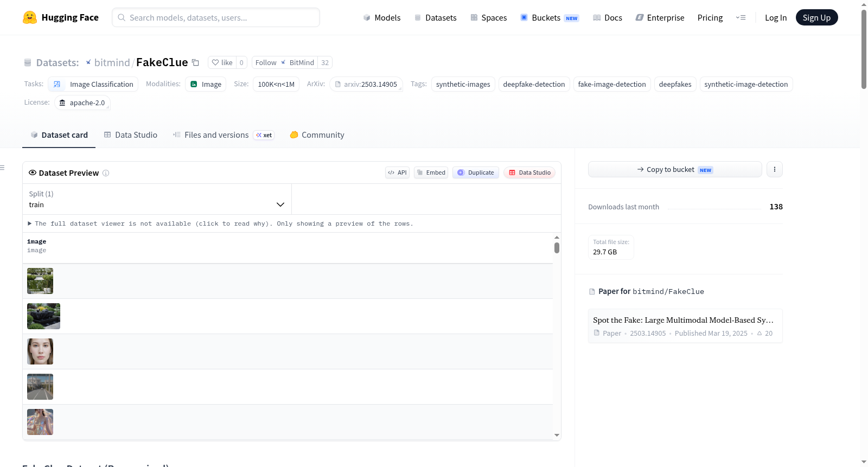Open the arxiv:2503.14905 tag

(x=366, y=84)
